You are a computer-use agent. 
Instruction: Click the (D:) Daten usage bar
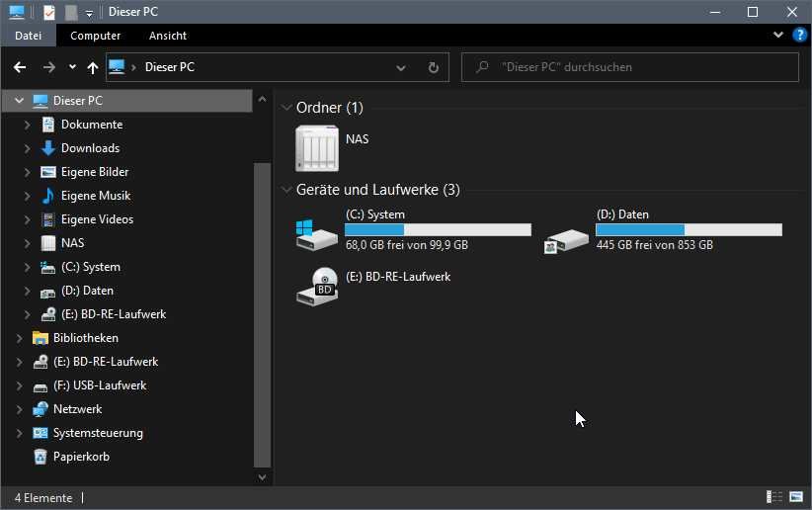coord(689,229)
